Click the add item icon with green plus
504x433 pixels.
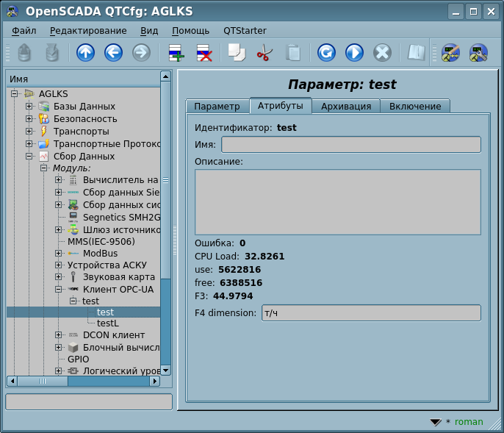point(176,53)
